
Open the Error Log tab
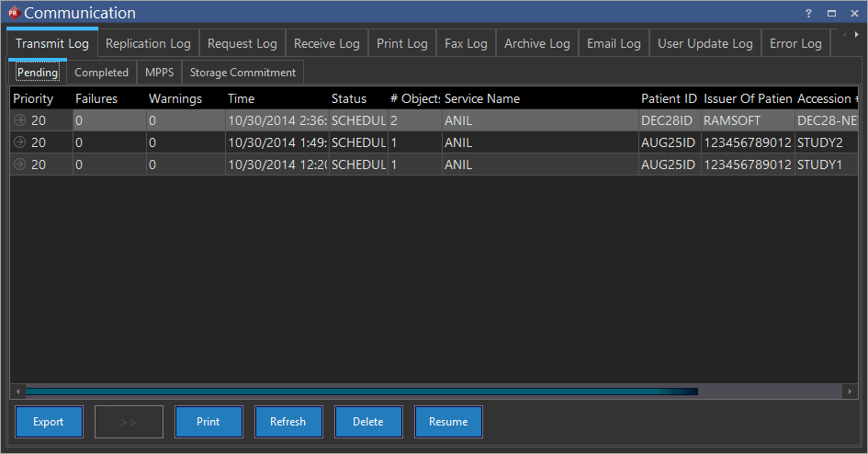795,43
